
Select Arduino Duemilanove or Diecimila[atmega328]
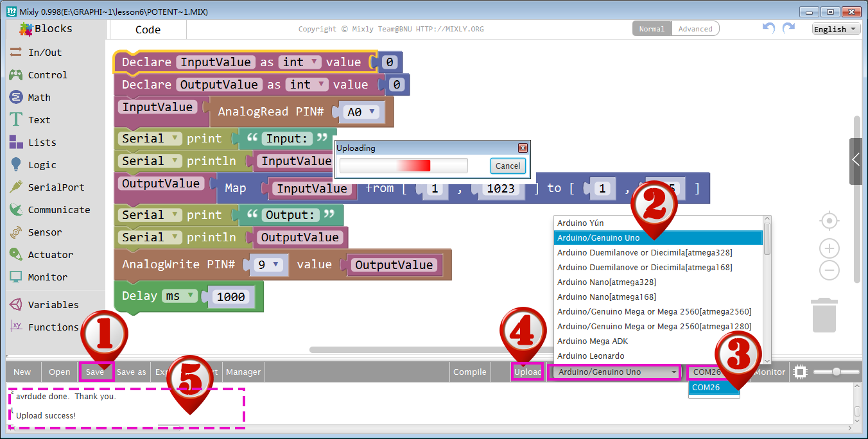(658, 252)
